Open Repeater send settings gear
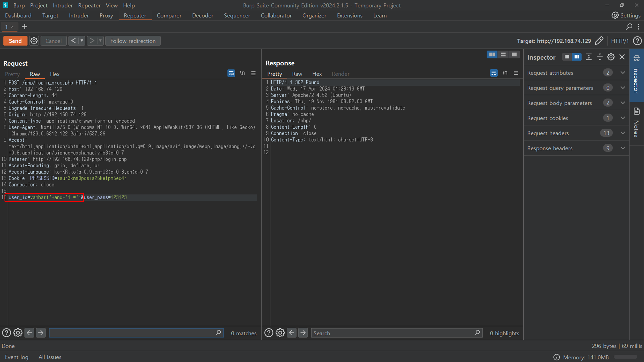 [x=34, y=41]
